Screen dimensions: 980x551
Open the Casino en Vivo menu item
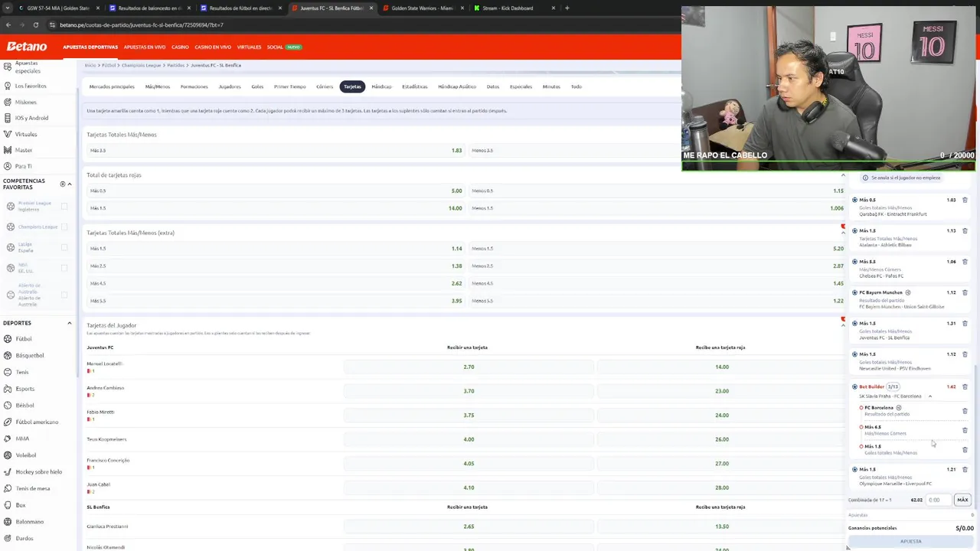[213, 47]
